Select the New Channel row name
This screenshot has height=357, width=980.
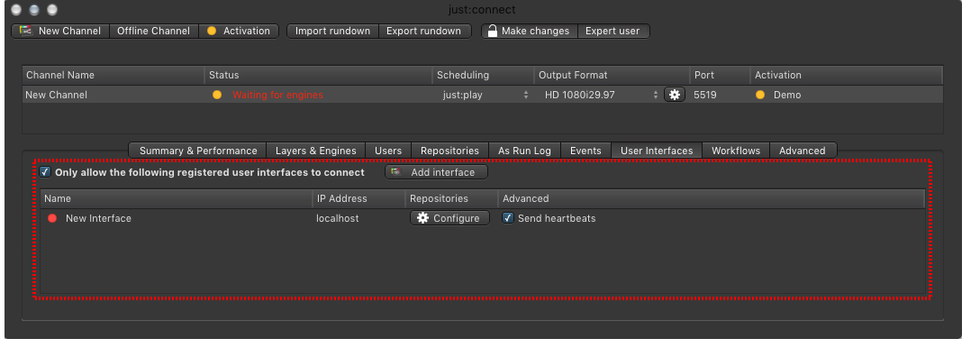pos(56,95)
